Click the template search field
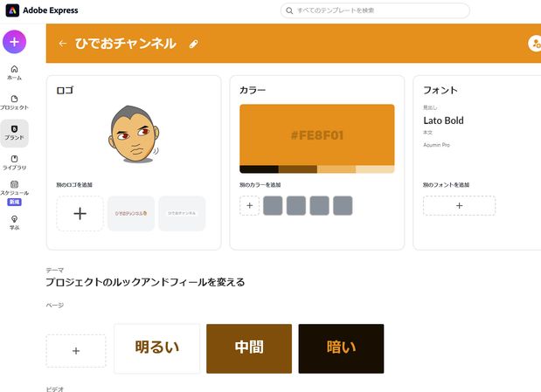Screen dimensions: 541x392 [375, 10]
